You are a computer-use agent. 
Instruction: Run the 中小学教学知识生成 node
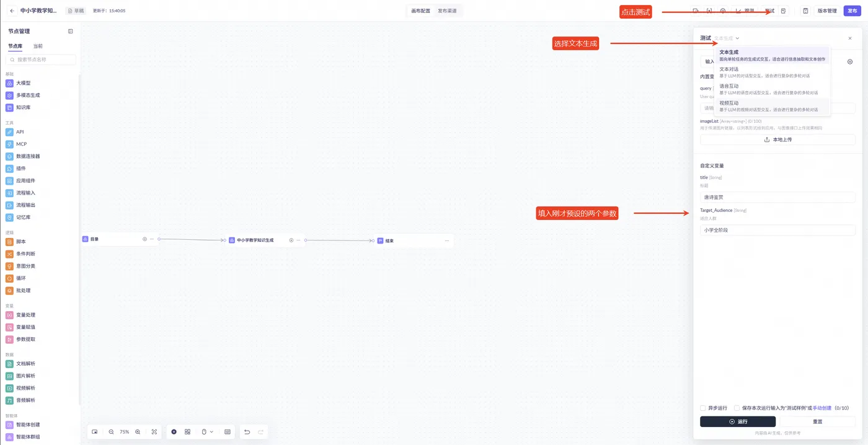click(x=291, y=240)
